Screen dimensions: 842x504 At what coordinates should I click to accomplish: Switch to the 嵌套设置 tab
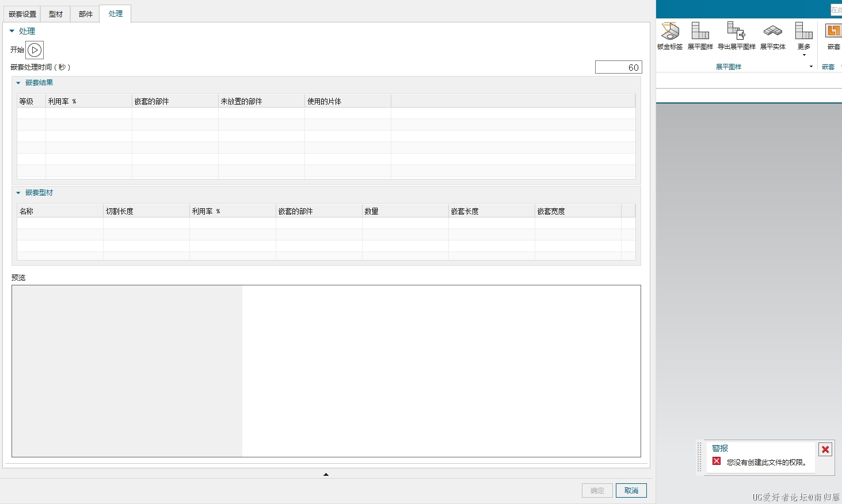[x=22, y=14]
